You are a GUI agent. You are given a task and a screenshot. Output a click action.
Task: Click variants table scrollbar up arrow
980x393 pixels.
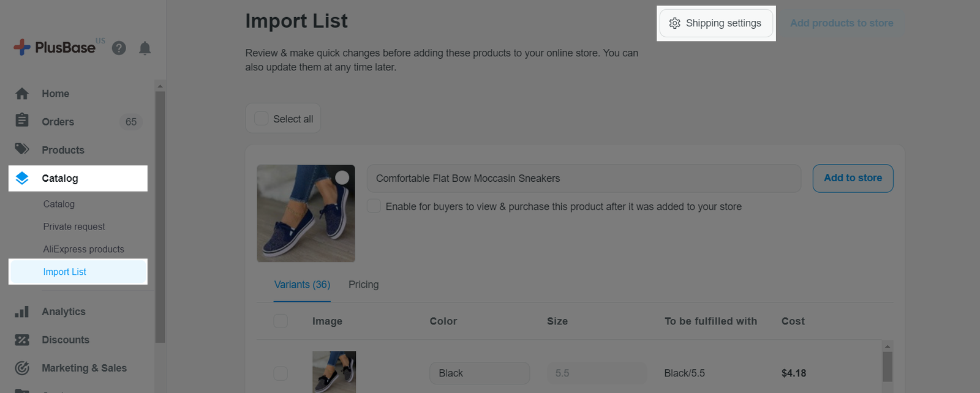[888, 346]
